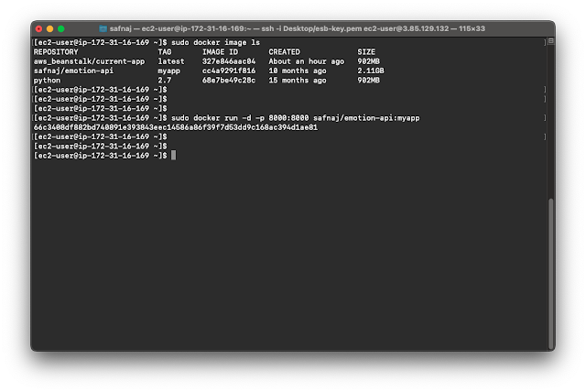Click the CREATED column header
The image size is (586, 392).
click(x=284, y=52)
